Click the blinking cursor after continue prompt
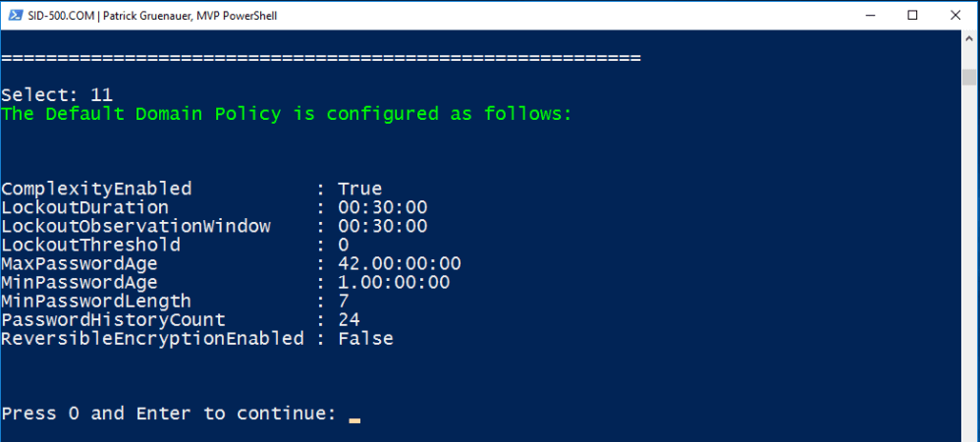980x442 pixels. pos(354,419)
